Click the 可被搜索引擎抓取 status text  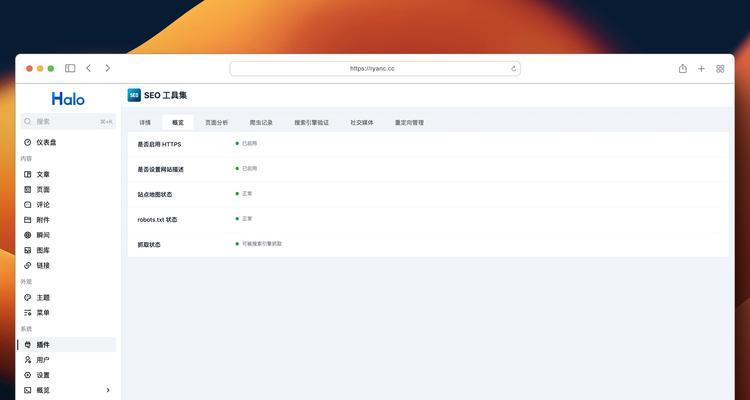click(262, 244)
